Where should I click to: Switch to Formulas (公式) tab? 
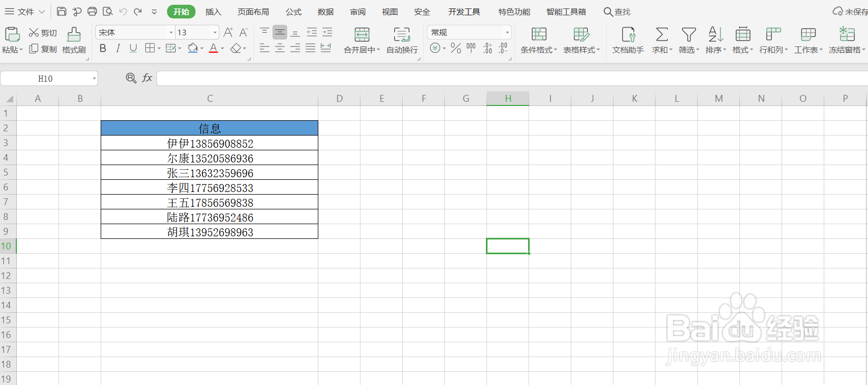coord(294,12)
